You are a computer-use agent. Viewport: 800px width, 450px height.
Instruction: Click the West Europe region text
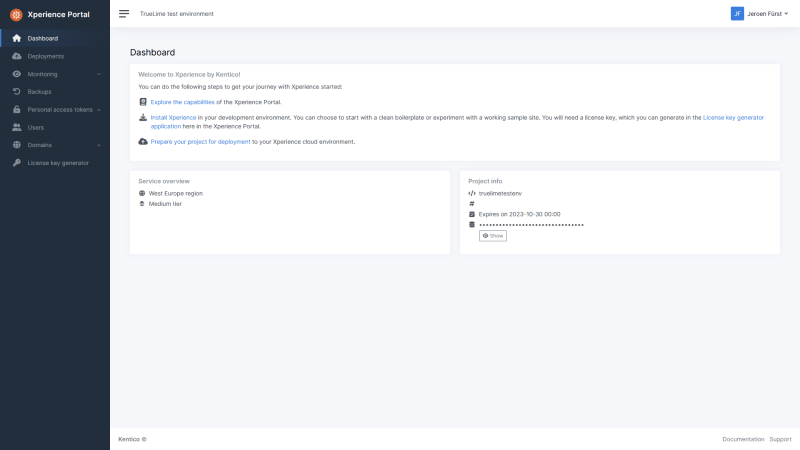point(176,193)
